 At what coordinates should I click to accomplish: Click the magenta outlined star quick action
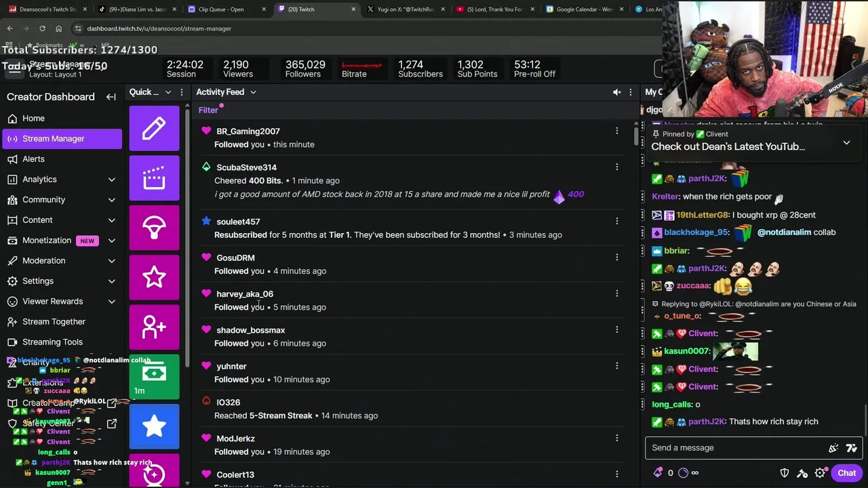coord(154,277)
